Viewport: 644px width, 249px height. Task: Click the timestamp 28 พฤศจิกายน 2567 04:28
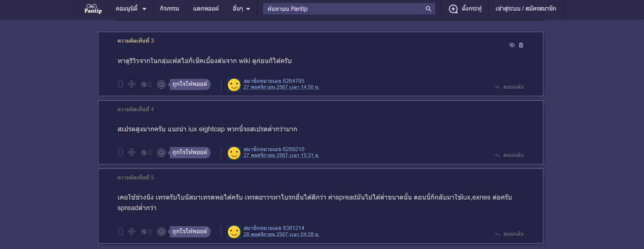(281, 234)
